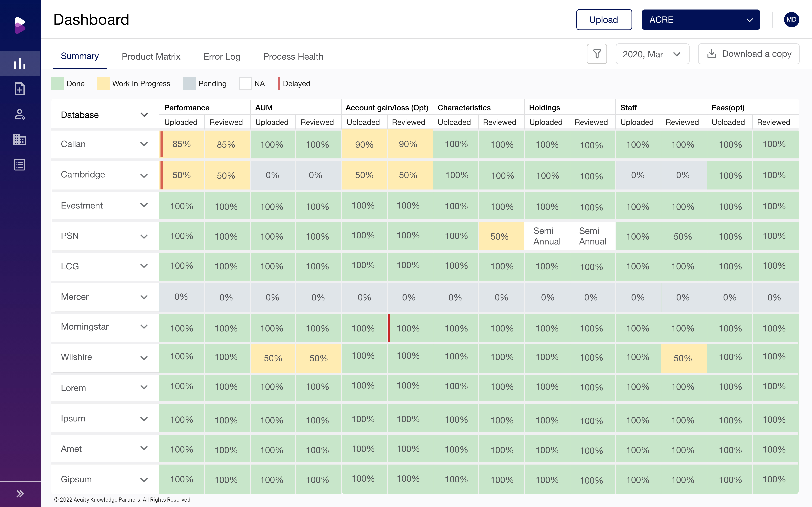Open the filter icon above the table
Viewport: 812px width, 507px height.
(597, 54)
